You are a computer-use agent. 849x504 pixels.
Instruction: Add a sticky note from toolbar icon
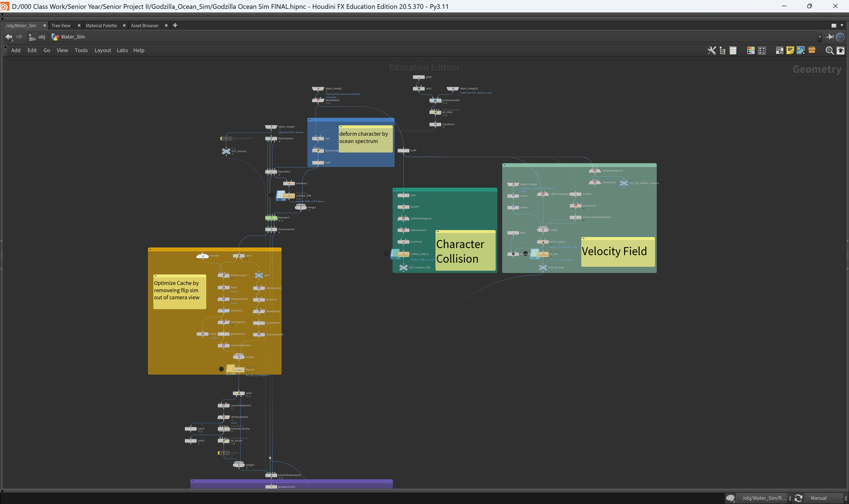(790, 51)
